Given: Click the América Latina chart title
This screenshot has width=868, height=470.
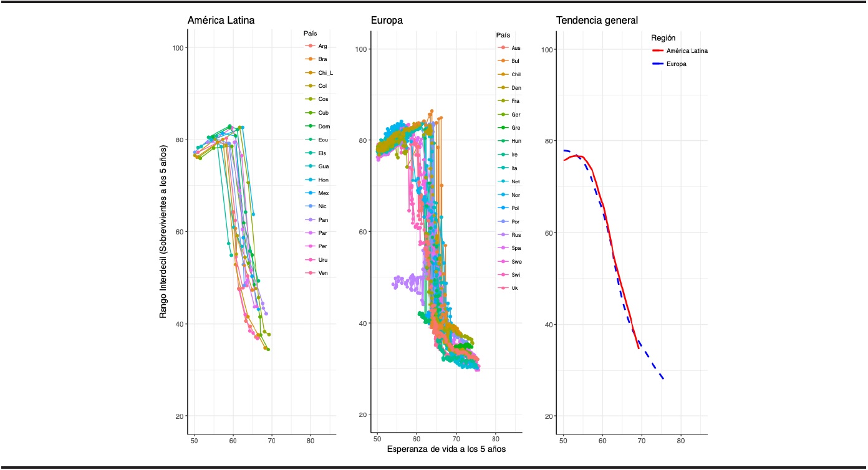Looking at the screenshot, I should (x=221, y=21).
